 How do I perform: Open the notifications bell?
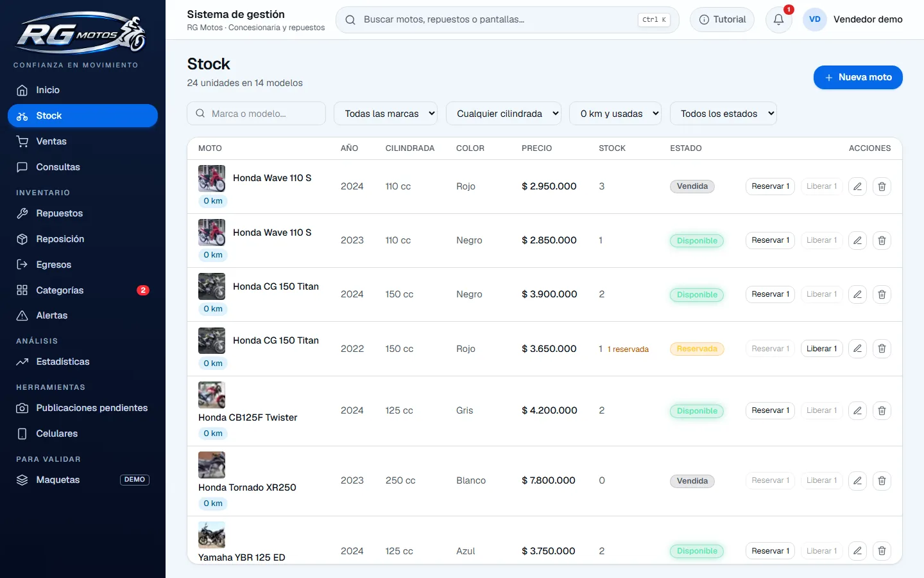[x=778, y=20]
